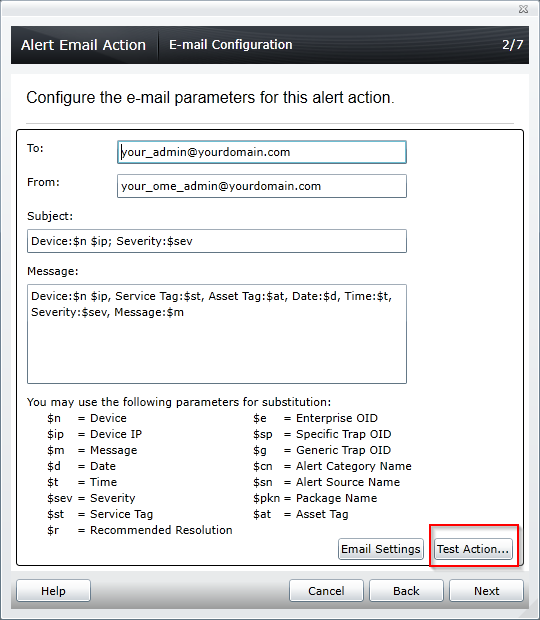Click the Message: label

(53, 271)
